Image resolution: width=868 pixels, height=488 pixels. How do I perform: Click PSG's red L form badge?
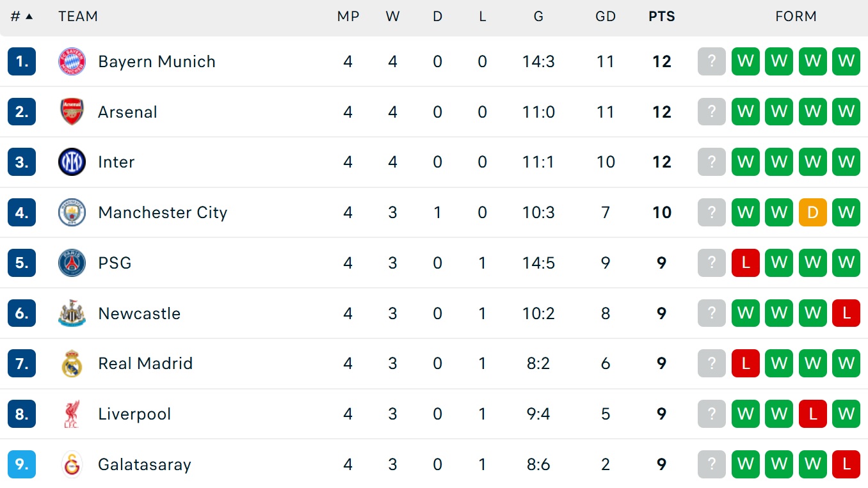pyautogui.click(x=745, y=263)
